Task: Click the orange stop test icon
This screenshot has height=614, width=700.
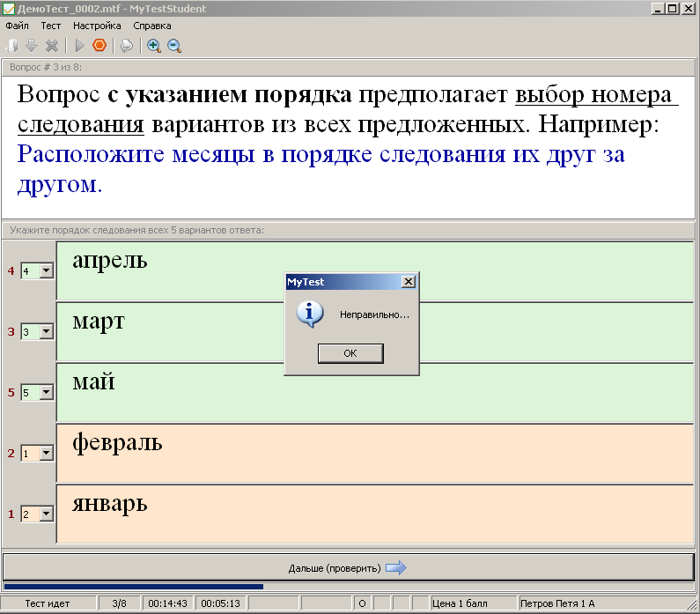Action: pyautogui.click(x=99, y=46)
